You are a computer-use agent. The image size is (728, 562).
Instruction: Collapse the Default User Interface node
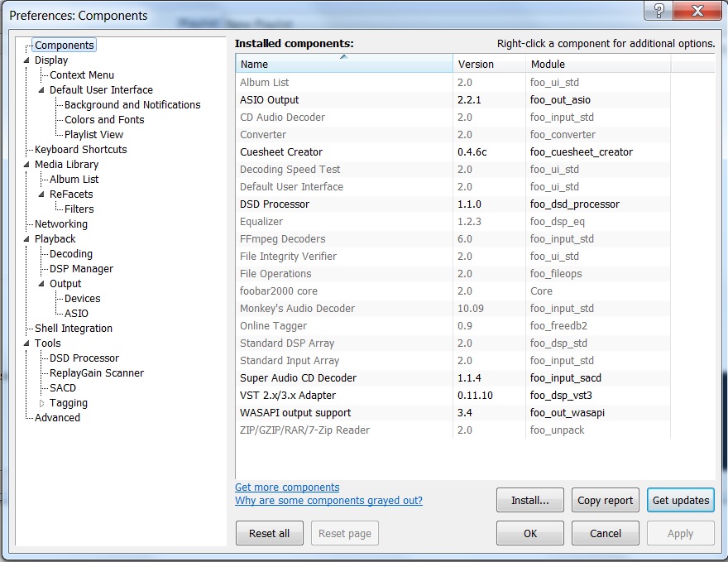42,90
